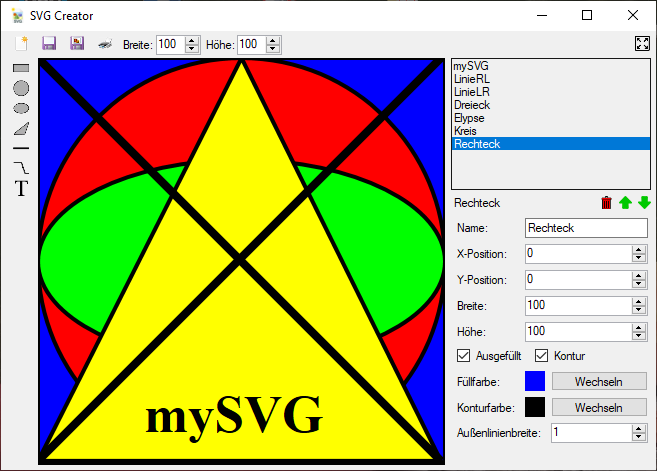
Task: Move the element up with the green up arrow
Action: pos(625,203)
